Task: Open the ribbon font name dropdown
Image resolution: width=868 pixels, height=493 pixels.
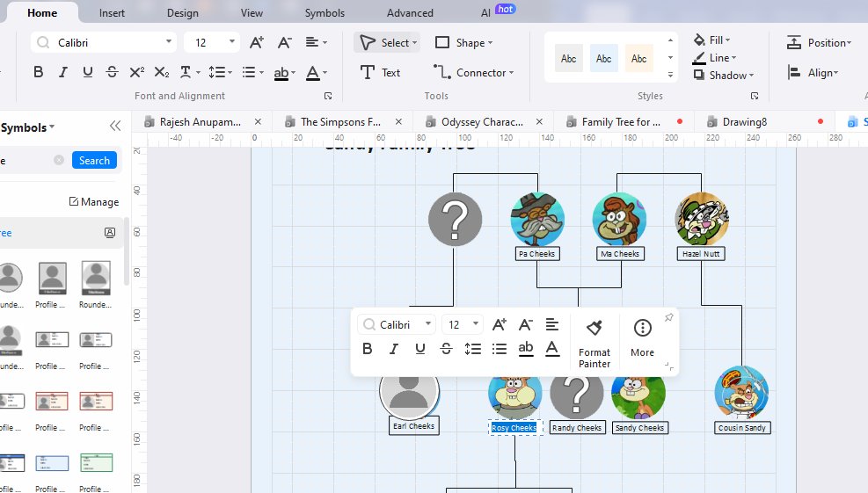Action: (168, 42)
